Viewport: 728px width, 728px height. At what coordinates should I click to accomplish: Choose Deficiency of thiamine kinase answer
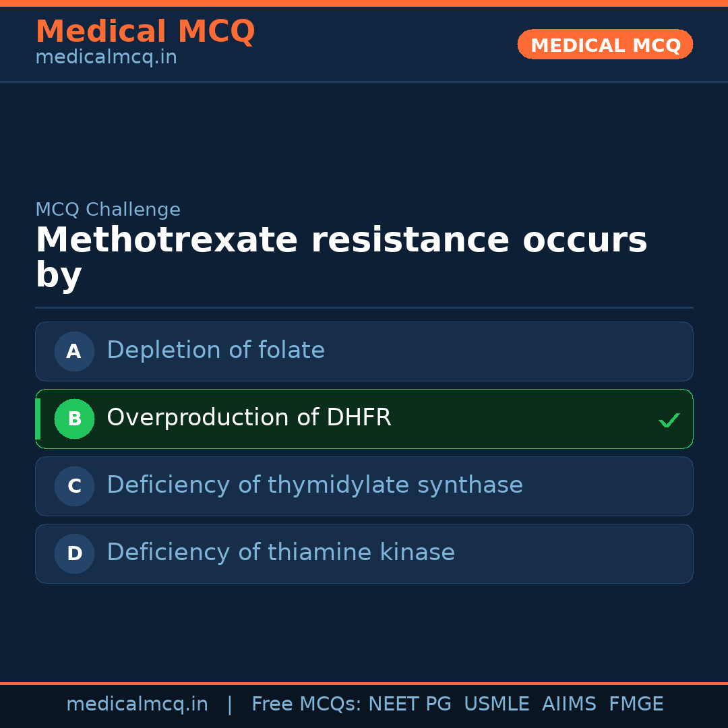pos(280,553)
